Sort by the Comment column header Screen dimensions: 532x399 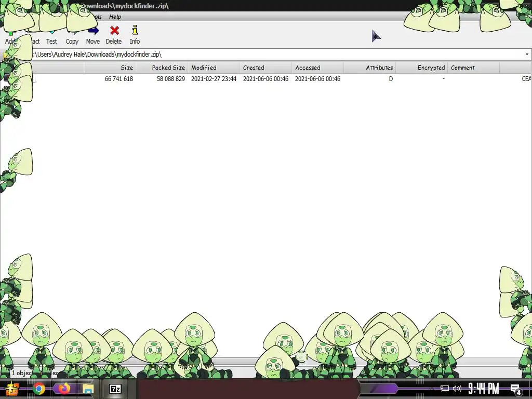tap(474, 68)
